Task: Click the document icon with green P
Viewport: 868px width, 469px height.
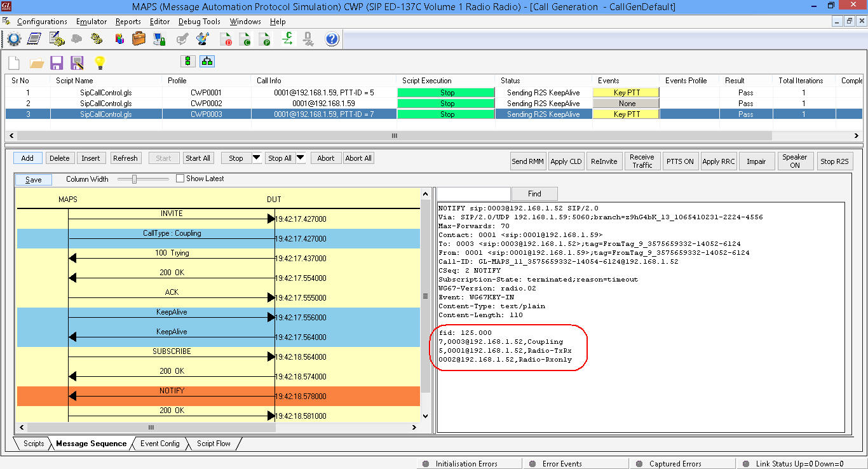Action: click(266, 39)
